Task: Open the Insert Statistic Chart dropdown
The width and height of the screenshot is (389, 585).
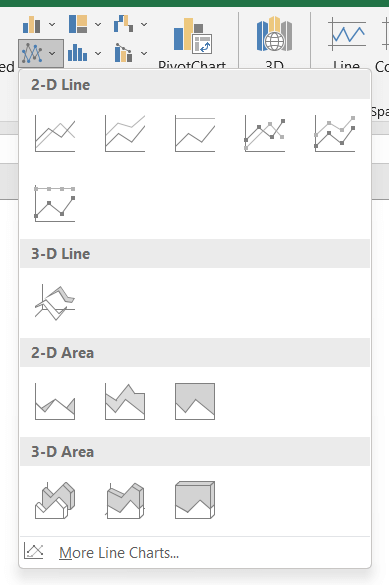Action: coord(85,53)
